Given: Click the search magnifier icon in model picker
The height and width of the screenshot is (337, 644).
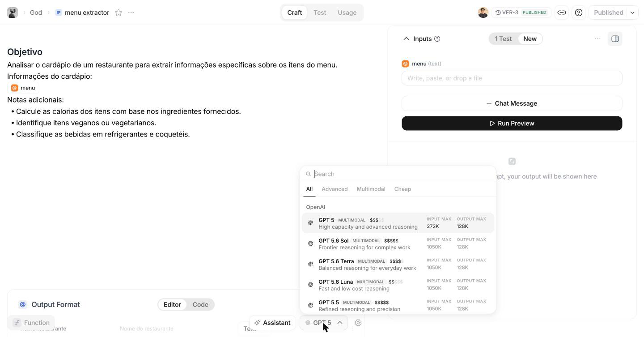Looking at the screenshot, I should click(309, 174).
